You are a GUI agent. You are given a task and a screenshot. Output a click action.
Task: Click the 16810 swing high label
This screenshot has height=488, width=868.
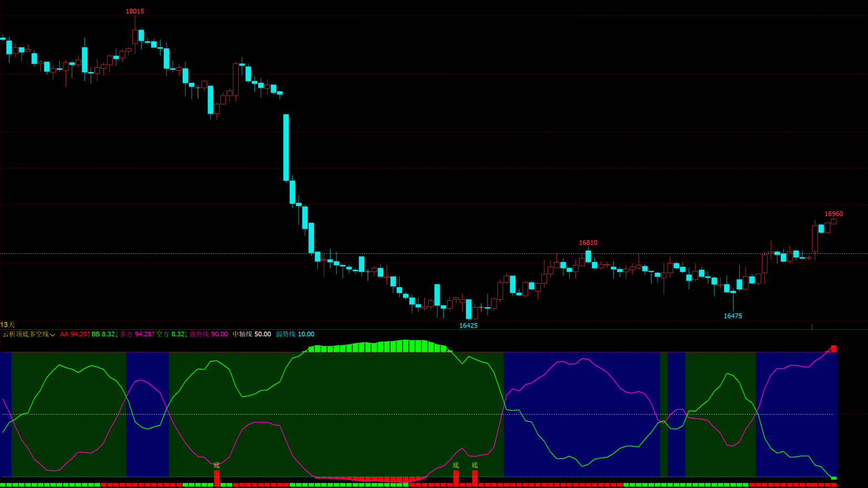588,243
